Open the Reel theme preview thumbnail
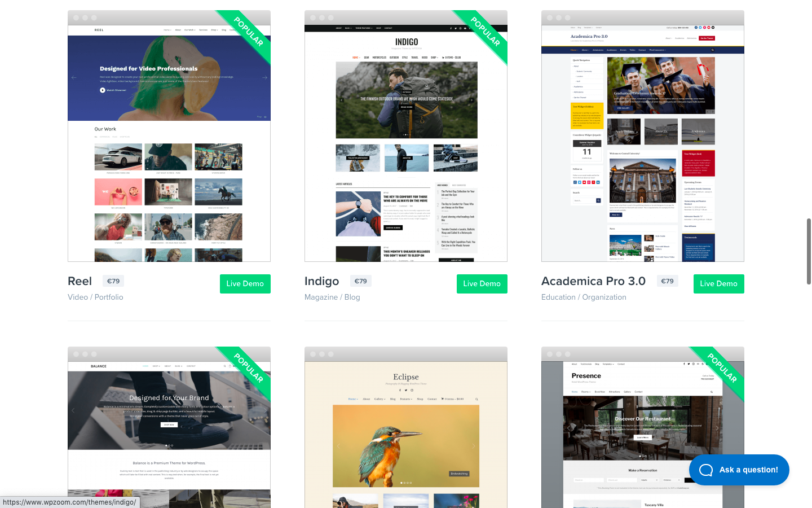 [169, 136]
